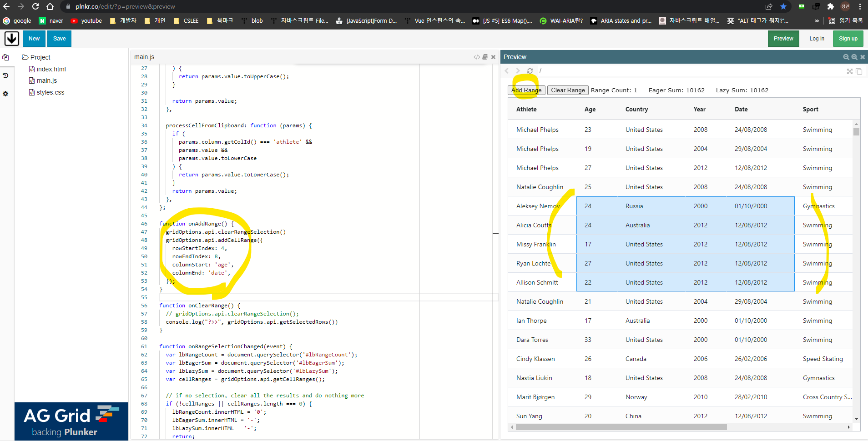Sort by the Sport column header

811,109
